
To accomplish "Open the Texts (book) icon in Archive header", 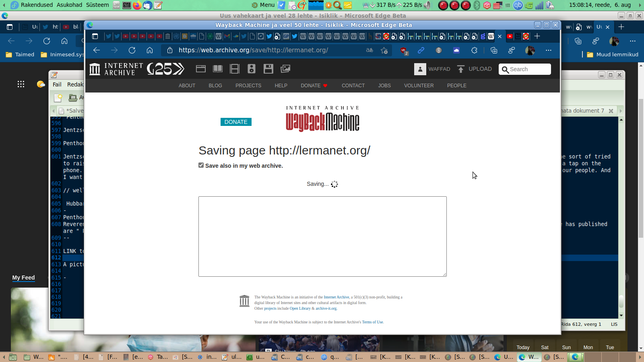I will 218,69.
